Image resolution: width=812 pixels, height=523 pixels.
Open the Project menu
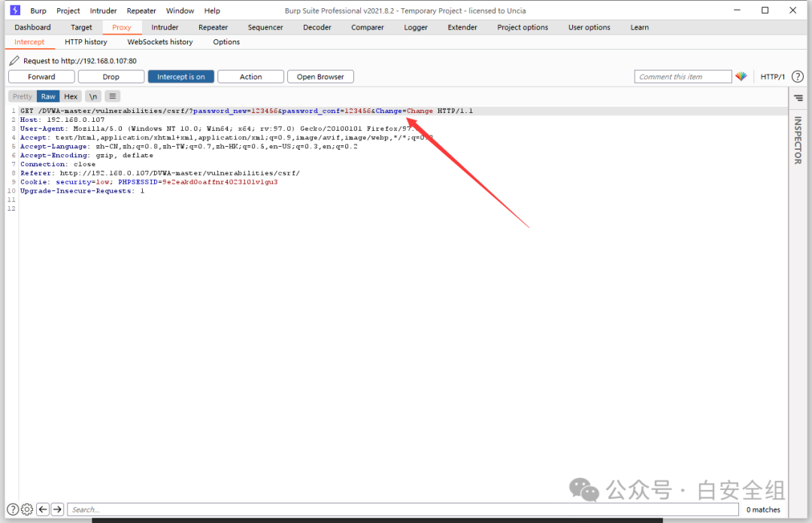tap(68, 11)
